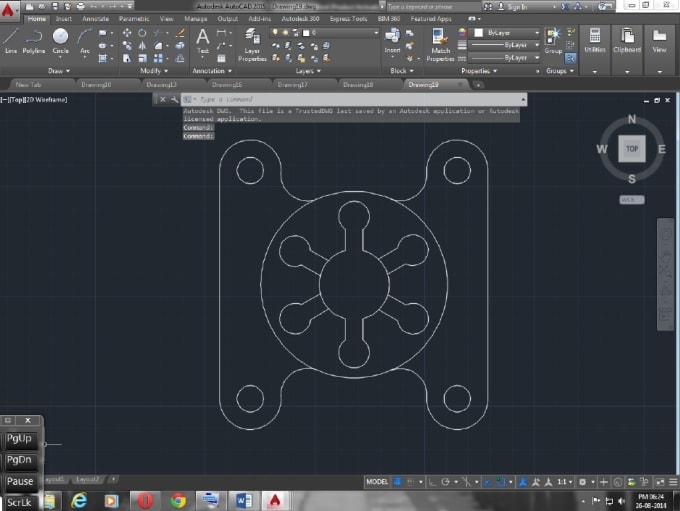
Task: Click the new drawing tab plus button
Action: click(478, 85)
